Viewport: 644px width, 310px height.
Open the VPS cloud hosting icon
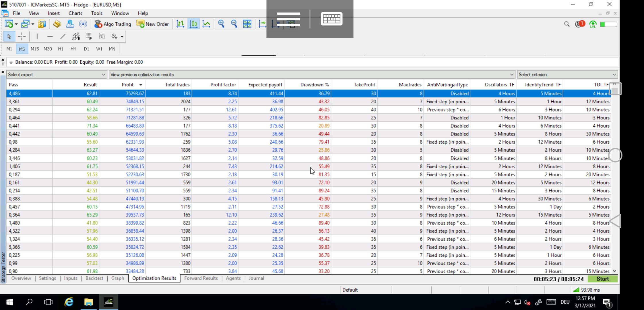coord(70,24)
